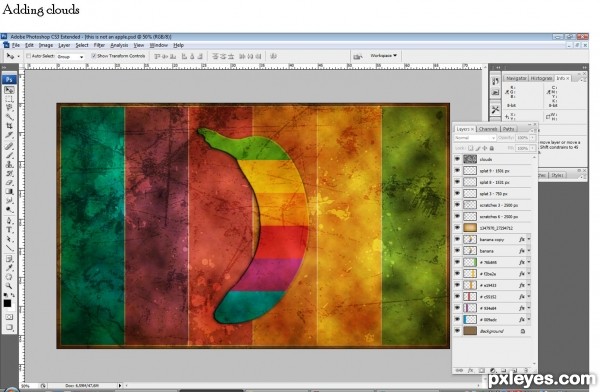Select the Clone Stamp tool
The height and width of the screenshot is (392, 600).
click(x=9, y=165)
